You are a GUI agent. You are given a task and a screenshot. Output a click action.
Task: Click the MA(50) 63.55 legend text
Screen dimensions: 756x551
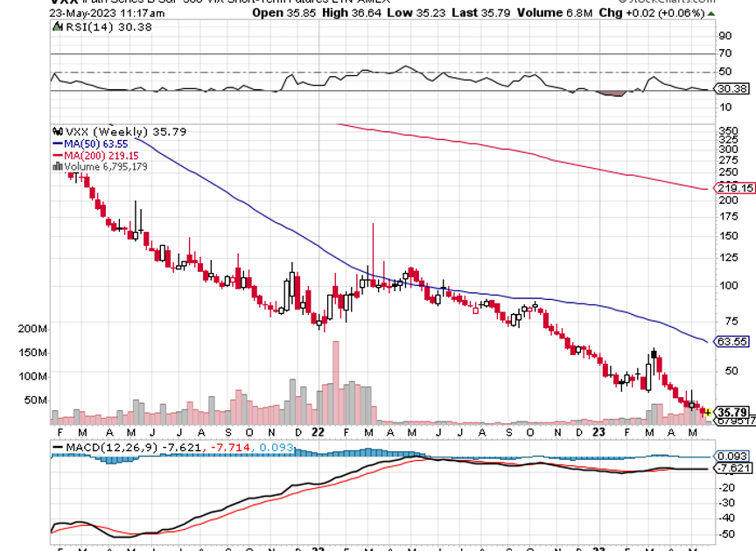point(96,144)
